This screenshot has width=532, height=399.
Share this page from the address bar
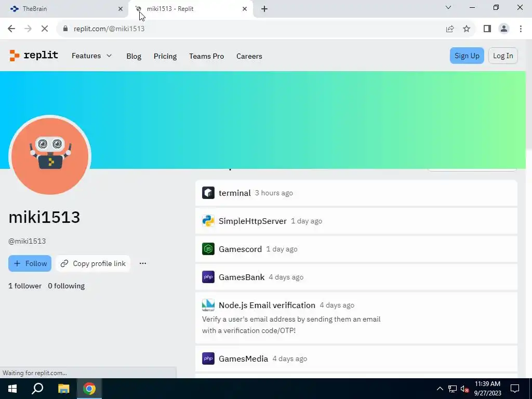pyautogui.click(x=450, y=29)
